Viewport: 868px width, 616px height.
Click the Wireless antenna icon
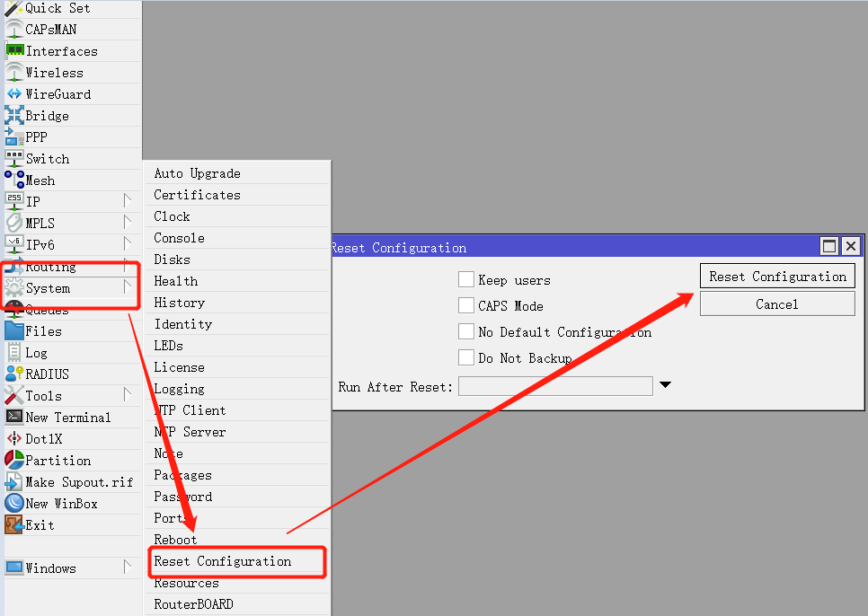click(x=13, y=73)
